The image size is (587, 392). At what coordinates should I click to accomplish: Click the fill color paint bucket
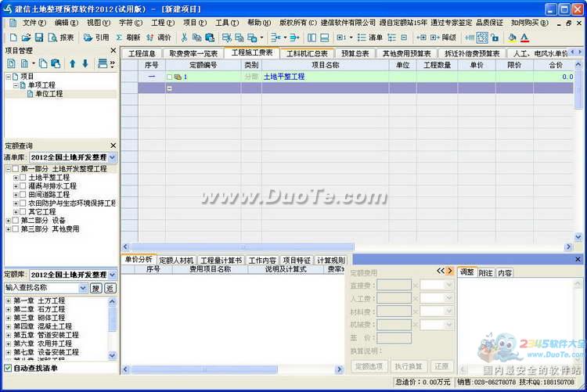pos(512,37)
